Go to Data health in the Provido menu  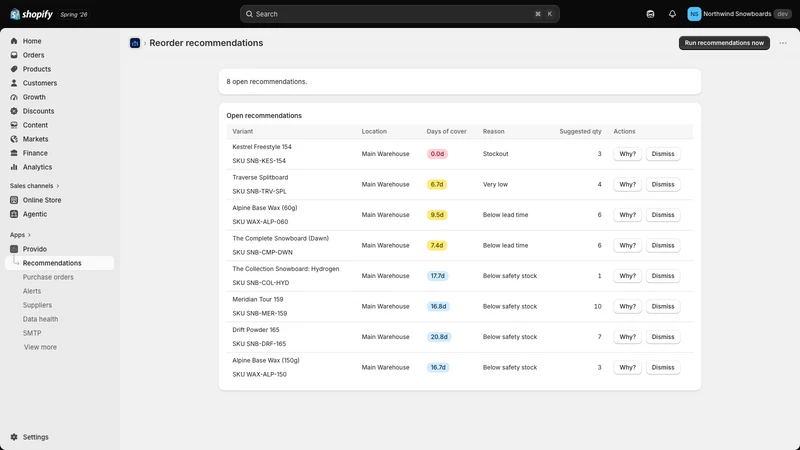[x=40, y=319]
